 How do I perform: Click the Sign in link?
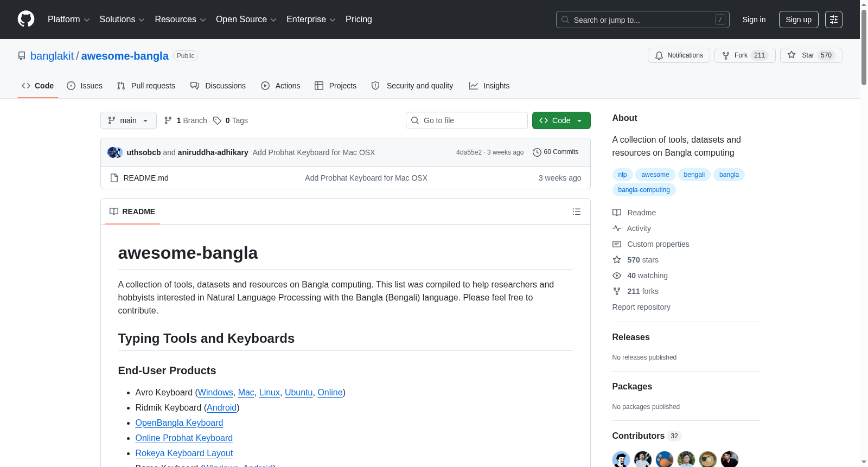(754, 20)
